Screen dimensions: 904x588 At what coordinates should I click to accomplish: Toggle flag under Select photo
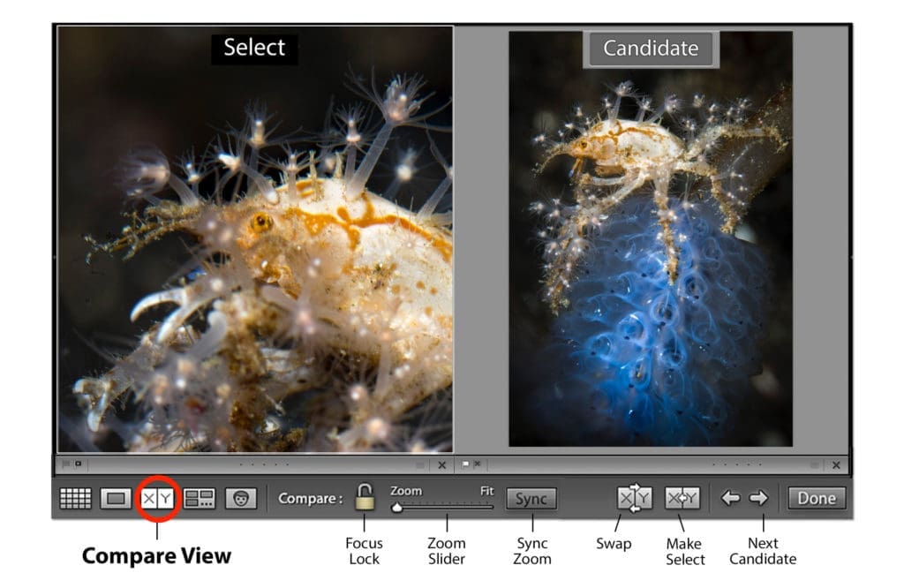(65, 464)
